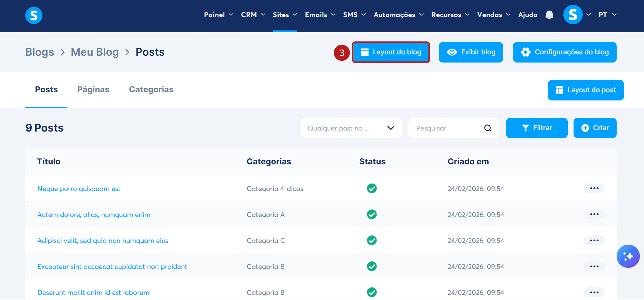Open options for Neque porro quisquam est
Image resolution: width=644 pixels, height=300 pixels.
[594, 188]
